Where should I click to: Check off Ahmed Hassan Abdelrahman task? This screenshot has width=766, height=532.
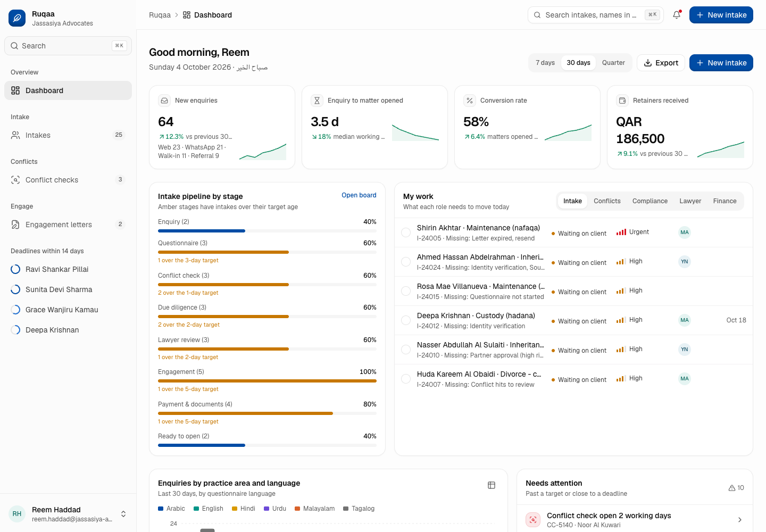coord(406,262)
